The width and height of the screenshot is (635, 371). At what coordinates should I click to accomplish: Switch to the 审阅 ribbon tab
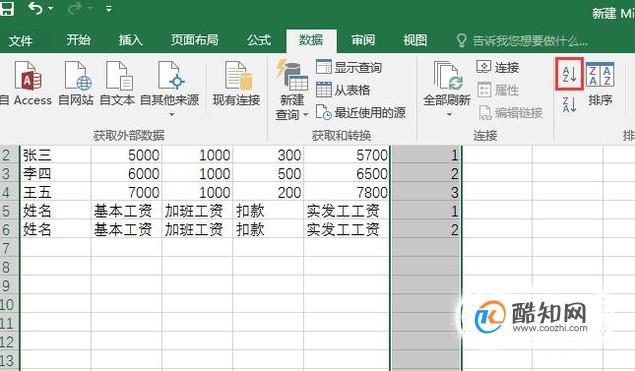click(363, 40)
